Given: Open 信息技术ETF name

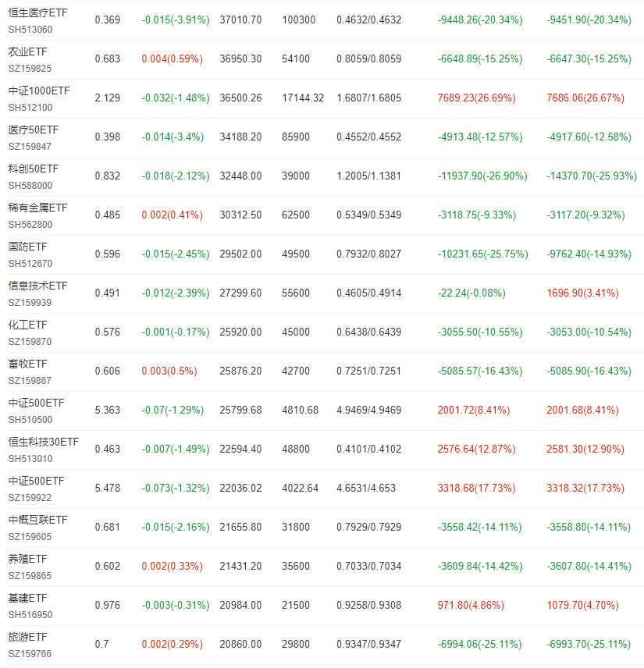Looking at the screenshot, I should [38, 286].
